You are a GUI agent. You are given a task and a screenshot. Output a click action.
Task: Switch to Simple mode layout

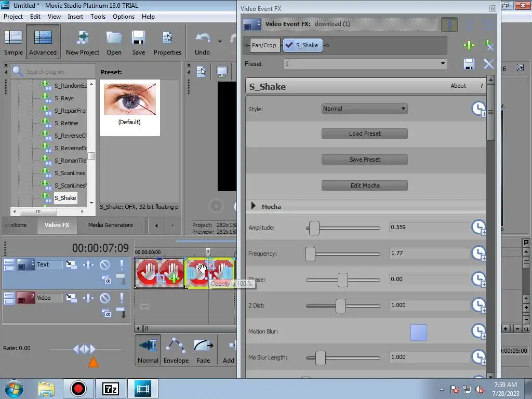13,43
